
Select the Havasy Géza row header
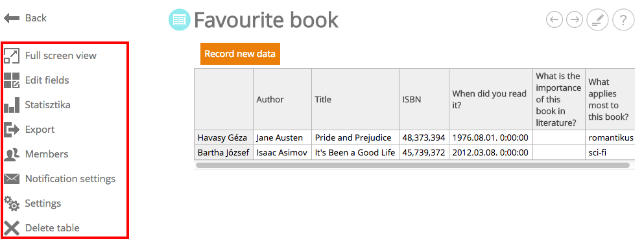[x=224, y=137]
